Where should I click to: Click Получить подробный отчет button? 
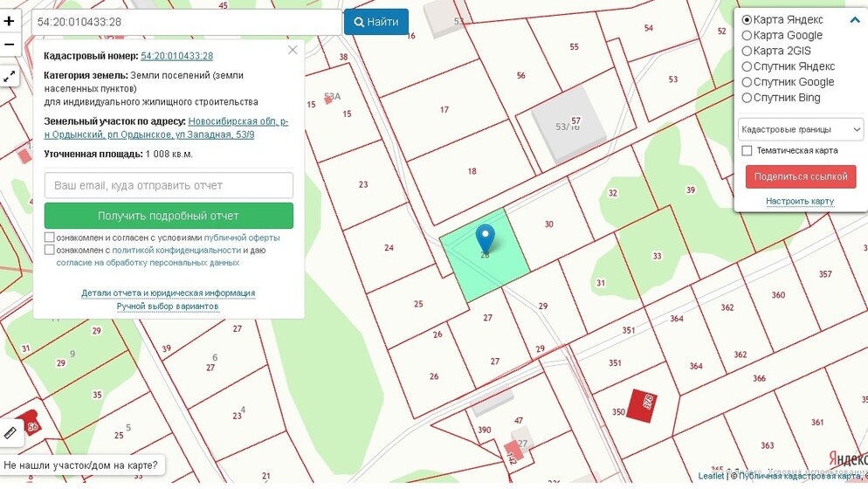pyautogui.click(x=169, y=216)
